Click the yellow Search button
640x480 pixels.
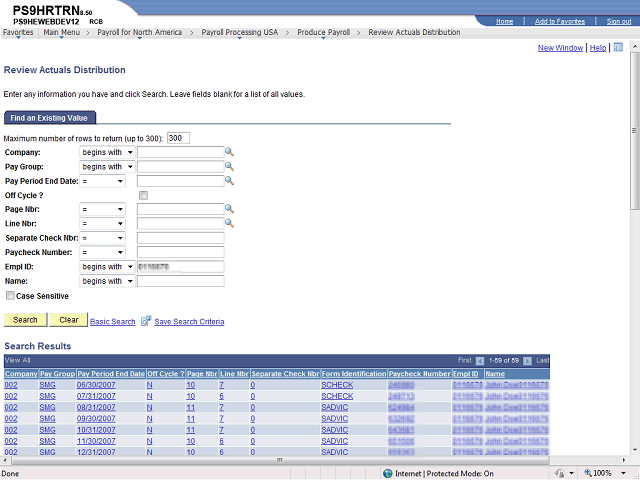[x=25, y=320]
